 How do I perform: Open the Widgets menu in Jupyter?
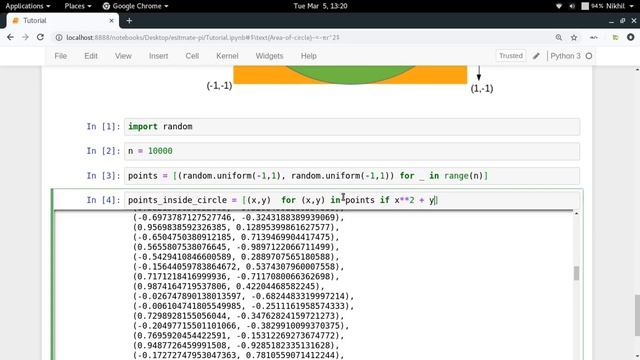[269, 56]
